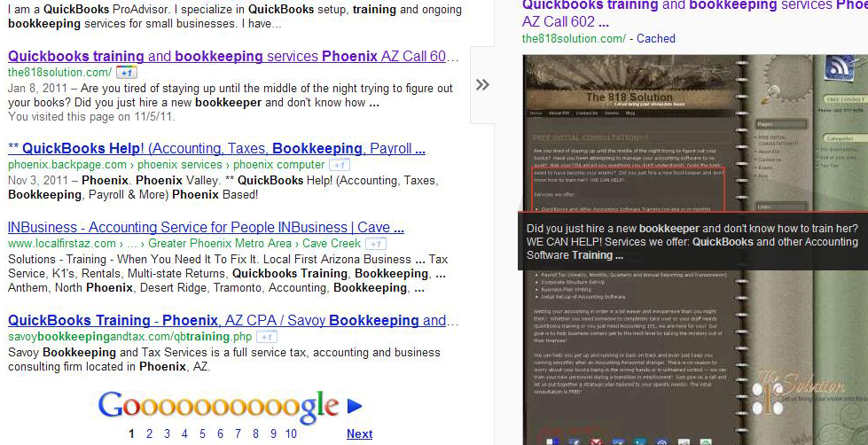
Task: Click the RSS feed icon in the page preview
Action: click(x=841, y=68)
